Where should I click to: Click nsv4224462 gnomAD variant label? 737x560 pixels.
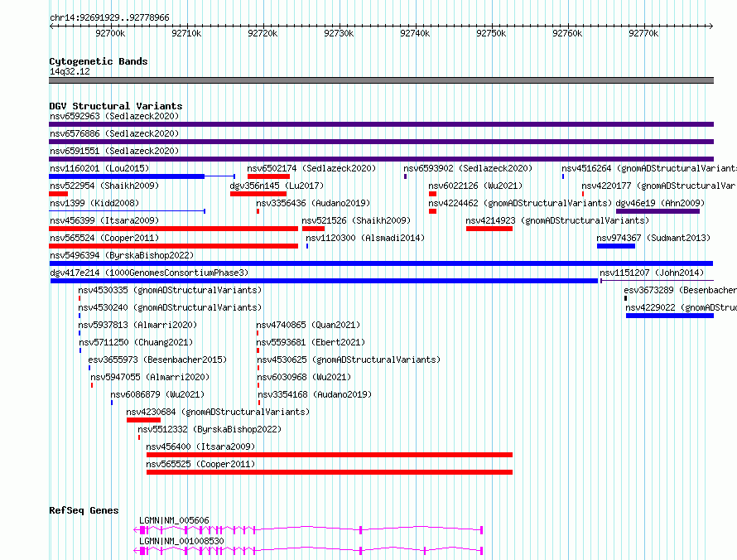click(520, 203)
